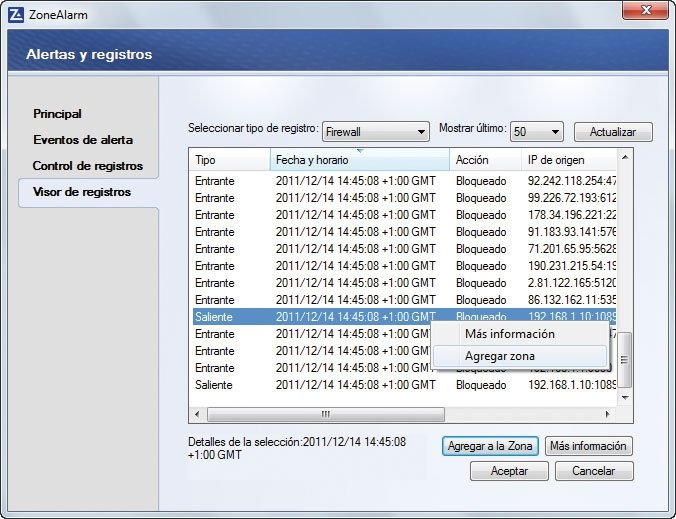Sort by the Tipo column header
Image resolution: width=676 pixels, height=519 pixels.
tap(229, 160)
